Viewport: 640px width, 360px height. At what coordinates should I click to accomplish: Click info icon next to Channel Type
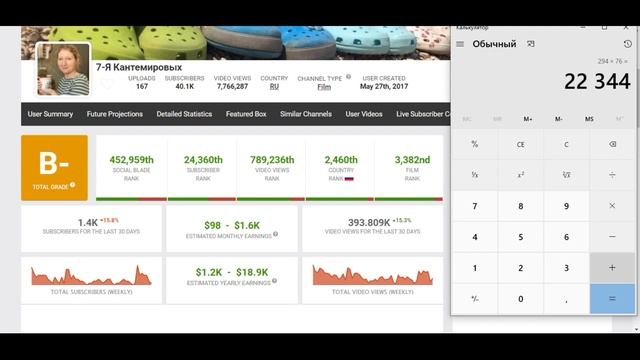click(348, 76)
